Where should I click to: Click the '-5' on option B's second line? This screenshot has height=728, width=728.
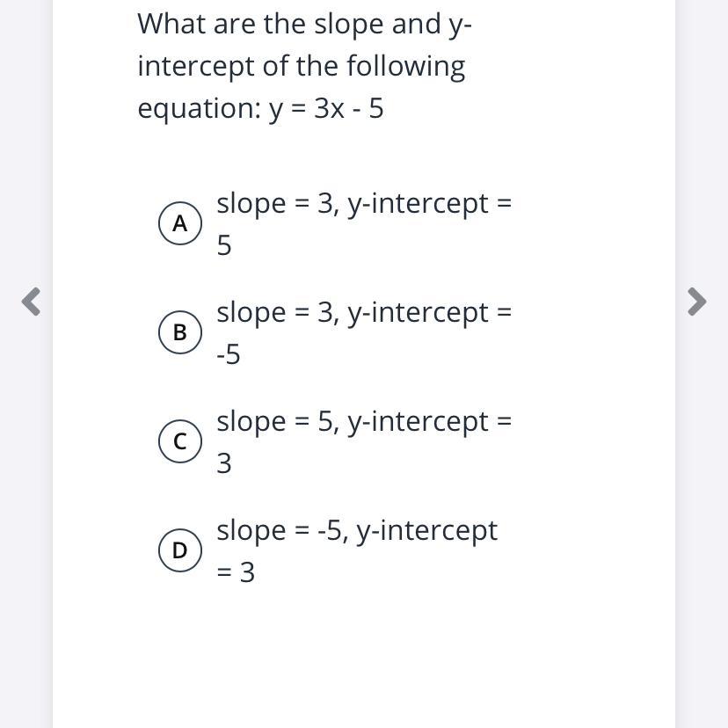pos(228,354)
